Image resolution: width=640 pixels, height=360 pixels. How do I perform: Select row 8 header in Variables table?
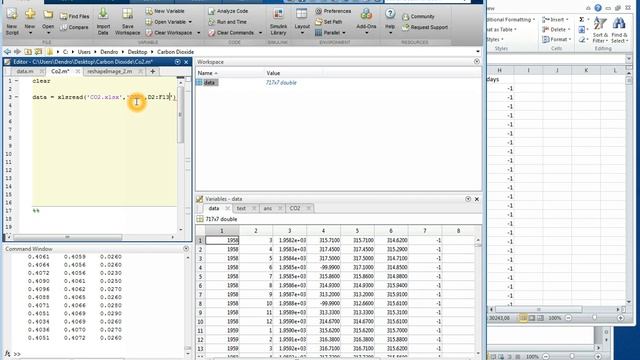(200, 304)
